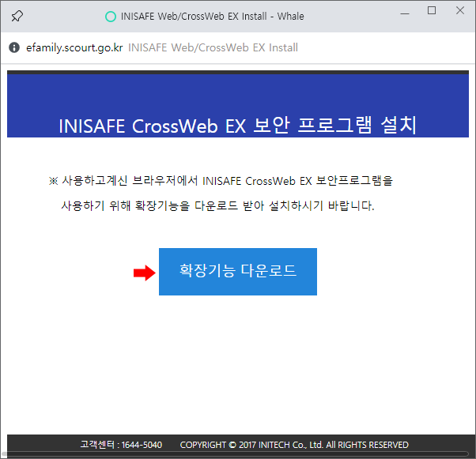
Task: Click the COPYRIGHT 2017 INITECH footer text
Action: (294, 445)
